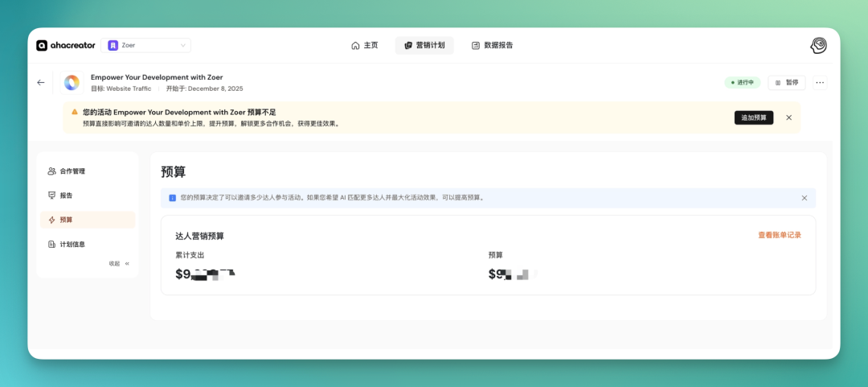
Task: Go to the 主页 home tab
Action: click(x=364, y=46)
